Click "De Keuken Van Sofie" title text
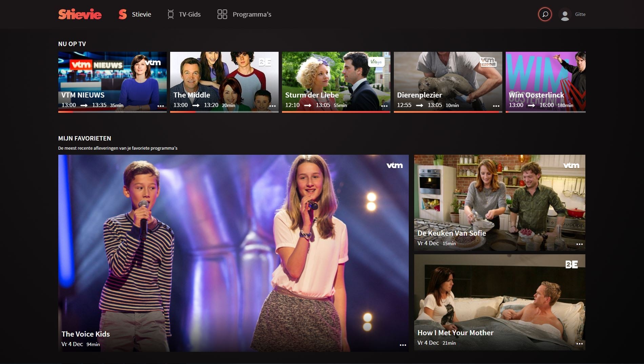644x364 pixels. tap(451, 233)
